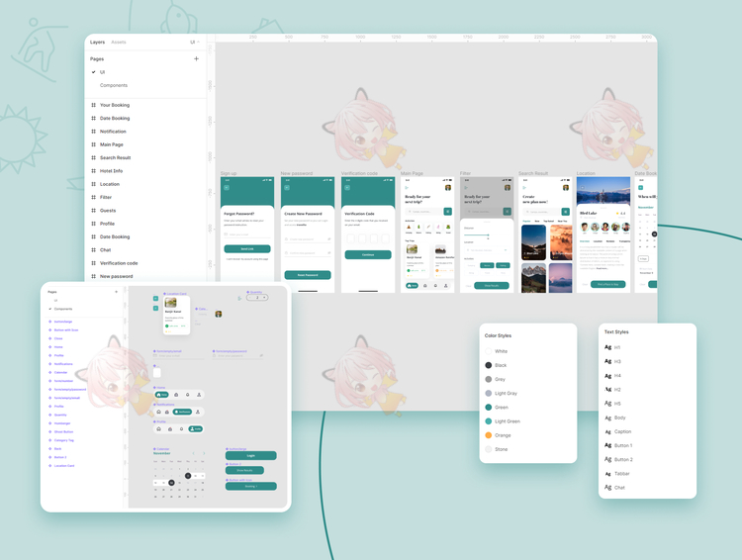Click filter icon button on Search Result
This screenshot has width=742, height=560.
click(566, 212)
